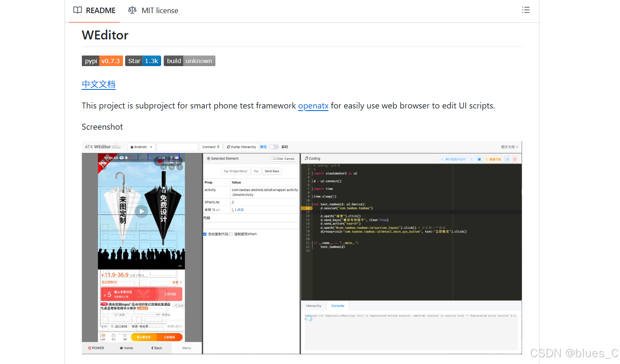Click the Send Keys button
620x364 pixels.
272,171
